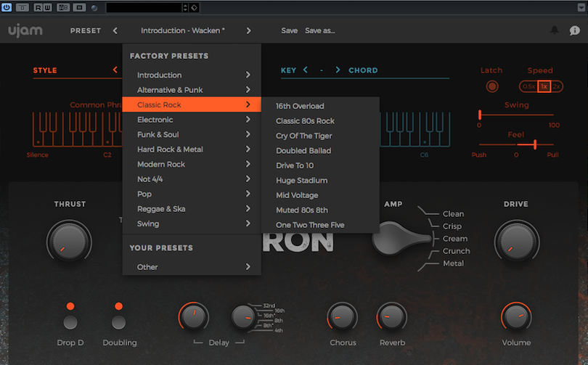Screen dimensions: 588x365
Task: Toggle the Drop D button
Action: 70,322
